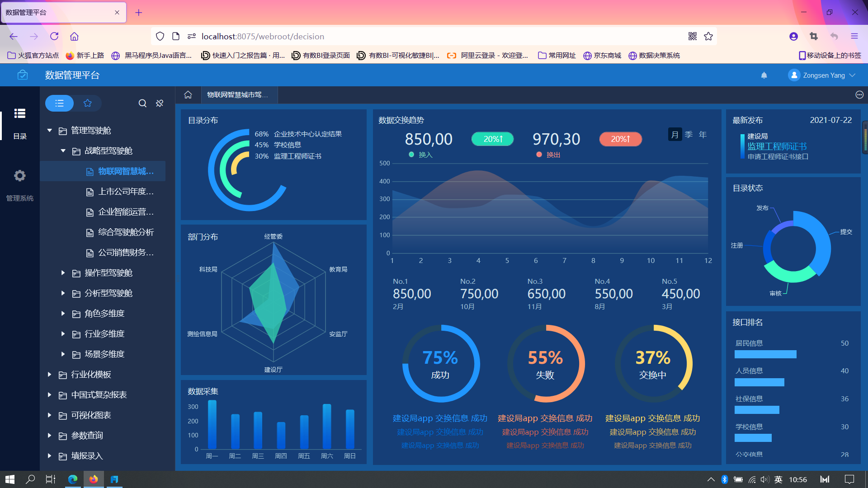The image size is (868, 488).
Task: Toggle the 换出 legend series
Action: (x=548, y=155)
